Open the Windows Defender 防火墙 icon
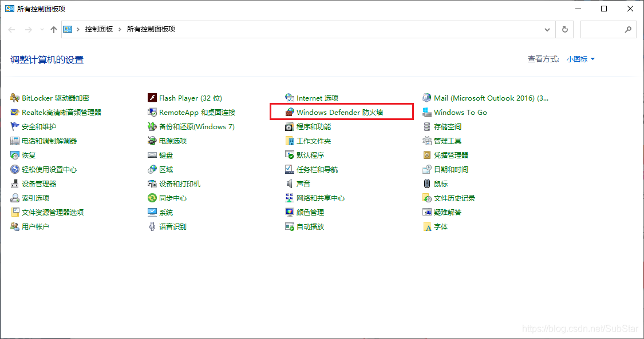This screenshot has height=339, width=644. 290,112
